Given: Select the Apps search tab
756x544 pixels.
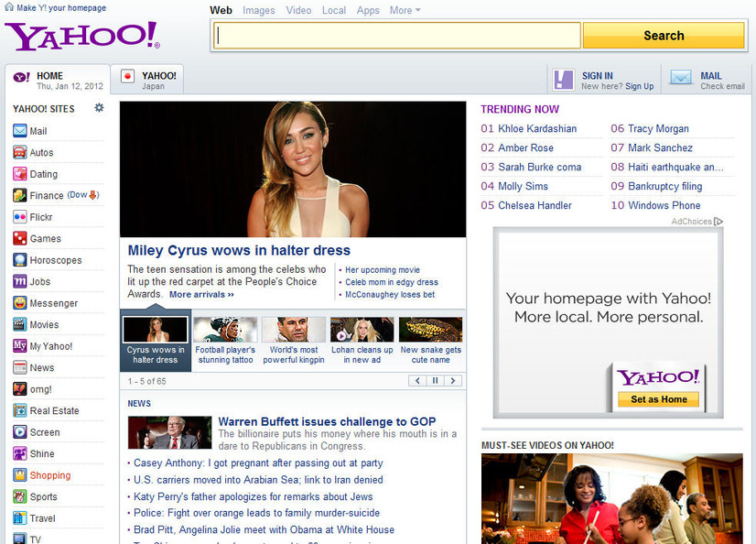Looking at the screenshot, I should [x=368, y=10].
